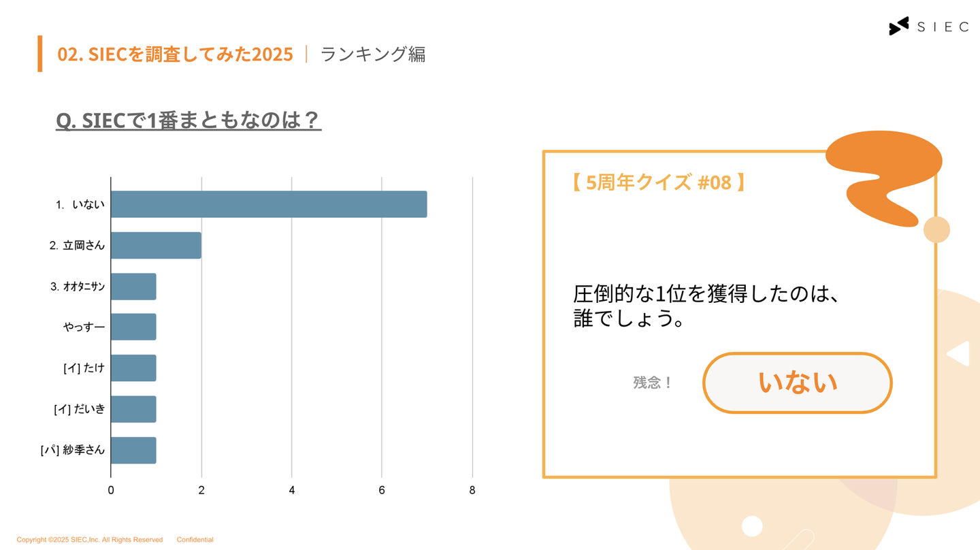Image resolution: width=980 pixels, height=550 pixels.
Task: Click the 5周年クイズ #08 heading
Action: click(657, 182)
